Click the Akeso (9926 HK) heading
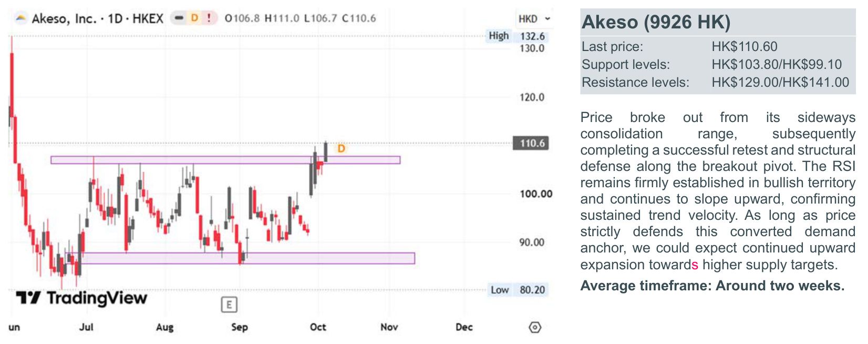This screenshot has width=868, height=344. [656, 22]
